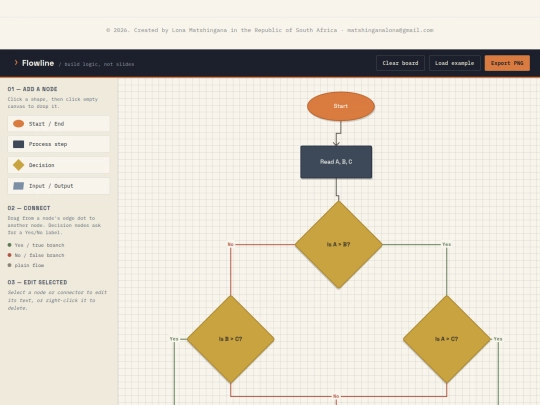The width and height of the screenshot is (540, 405).
Task: Click the connector arrow between Start and Read node
Action: click(338, 133)
